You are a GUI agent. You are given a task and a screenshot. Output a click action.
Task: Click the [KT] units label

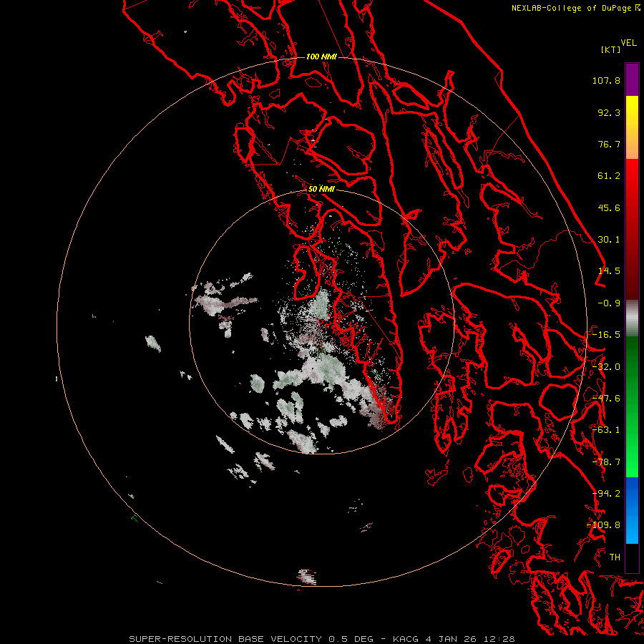click(x=611, y=49)
